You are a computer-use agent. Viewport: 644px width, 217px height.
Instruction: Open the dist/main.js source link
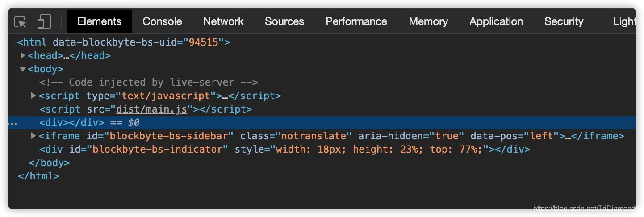[151, 109]
